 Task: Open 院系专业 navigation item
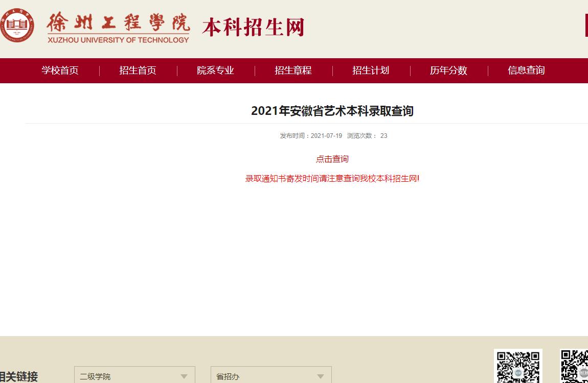tap(215, 70)
